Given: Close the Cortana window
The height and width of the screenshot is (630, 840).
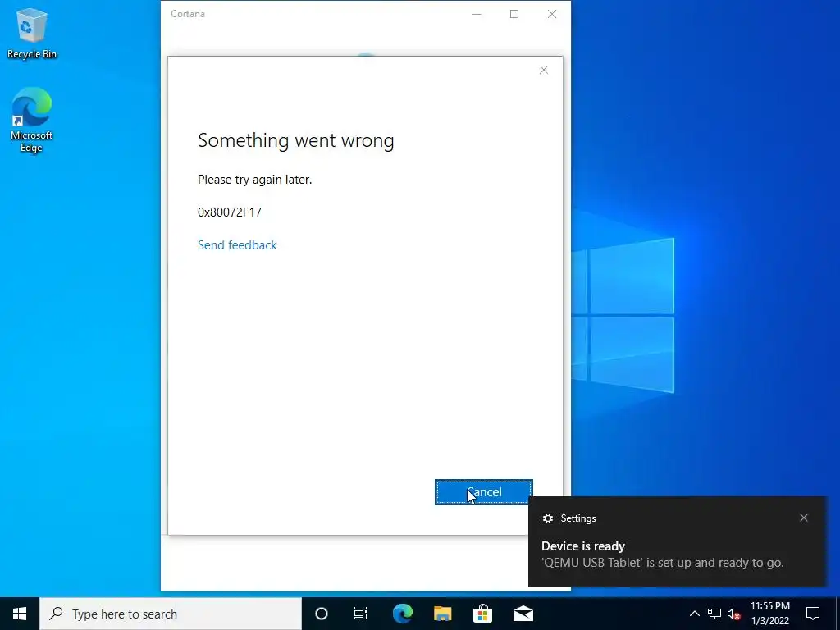Looking at the screenshot, I should pos(552,14).
